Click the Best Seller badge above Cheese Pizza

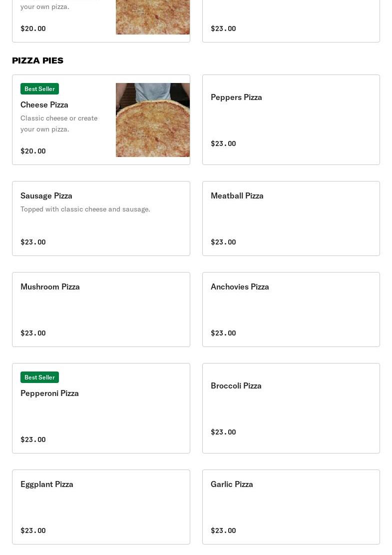coord(39,88)
